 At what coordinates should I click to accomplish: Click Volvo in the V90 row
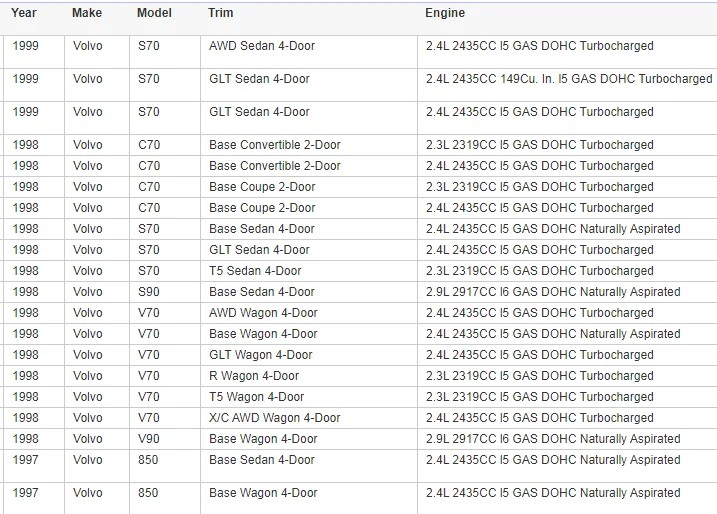(x=88, y=439)
